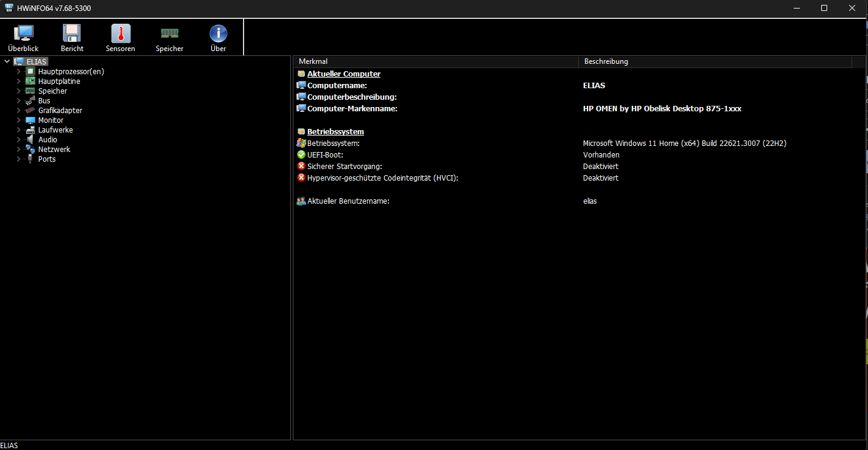868x450 pixels.
Task: Open the Überblick summary icon
Action: click(x=24, y=33)
